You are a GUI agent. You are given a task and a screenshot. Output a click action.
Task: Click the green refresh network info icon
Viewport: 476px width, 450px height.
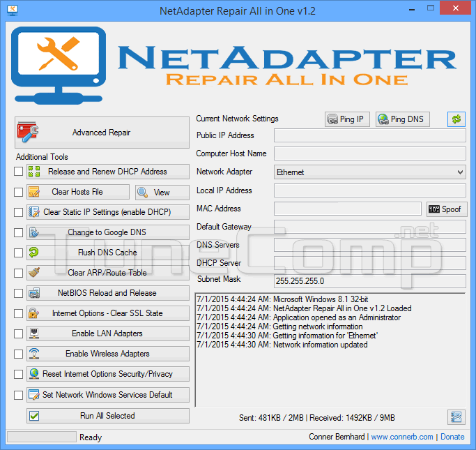coord(456,119)
